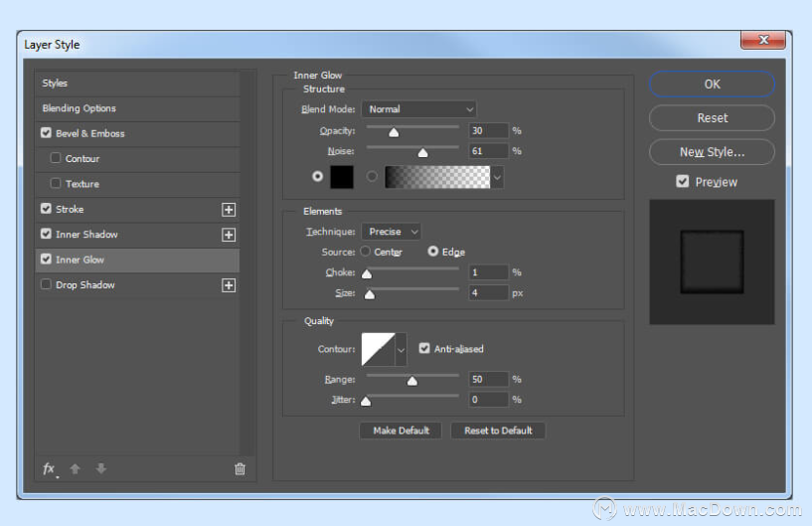Enable the Texture checkbox
Viewport: 812px width, 526px height.
[56, 183]
